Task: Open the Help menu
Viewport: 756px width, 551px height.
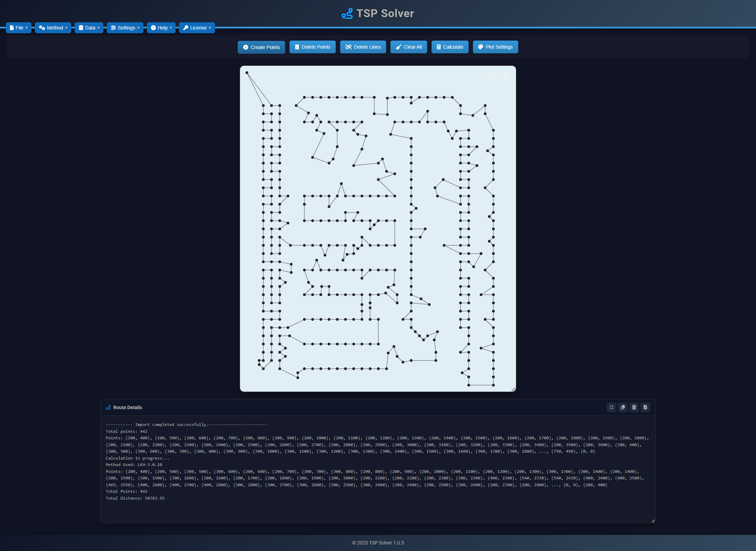Action: (x=161, y=28)
